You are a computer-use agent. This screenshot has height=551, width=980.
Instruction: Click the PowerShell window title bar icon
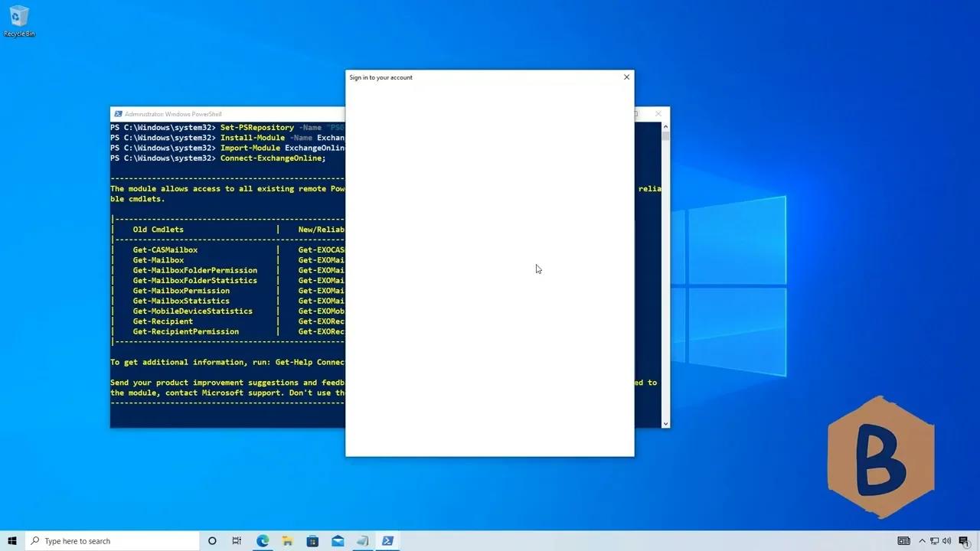click(x=117, y=114)
